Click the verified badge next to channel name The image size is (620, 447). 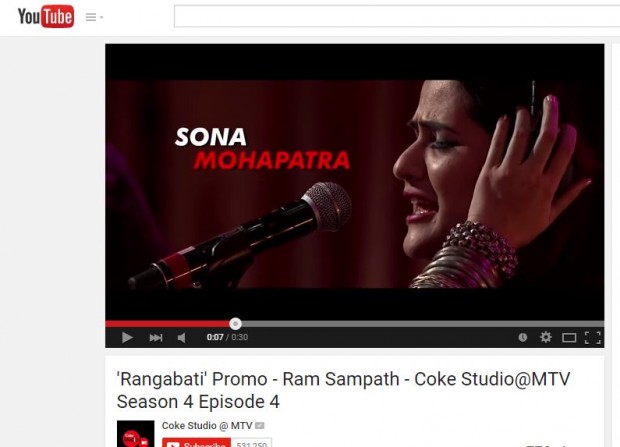(259, 426)
